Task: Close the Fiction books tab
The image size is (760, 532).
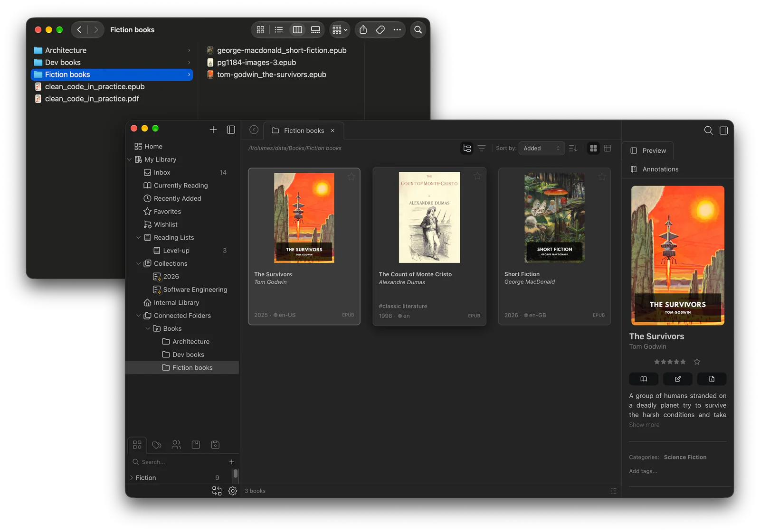Action: (332, 131)
